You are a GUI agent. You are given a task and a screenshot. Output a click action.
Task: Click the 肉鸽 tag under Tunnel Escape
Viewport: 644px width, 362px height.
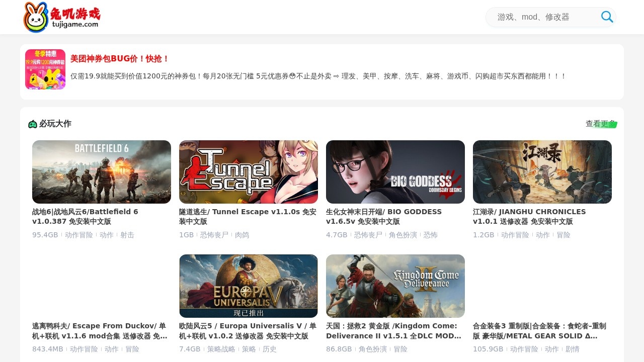click(242, 235)
